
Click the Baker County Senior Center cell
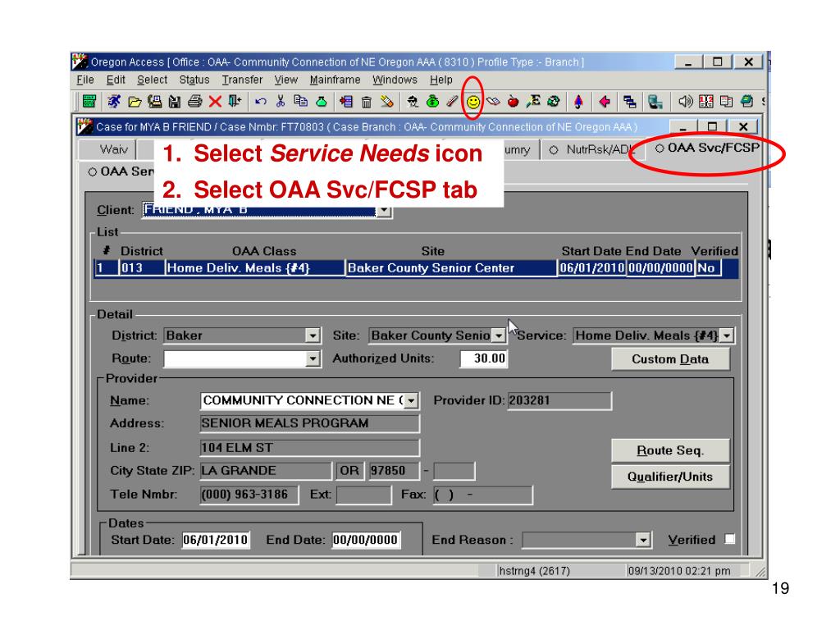click(x=451, y=268)
